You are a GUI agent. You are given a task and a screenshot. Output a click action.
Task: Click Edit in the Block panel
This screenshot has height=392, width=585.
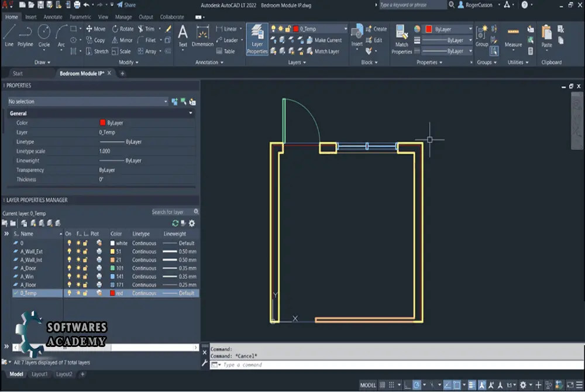(x=374, y=40)
